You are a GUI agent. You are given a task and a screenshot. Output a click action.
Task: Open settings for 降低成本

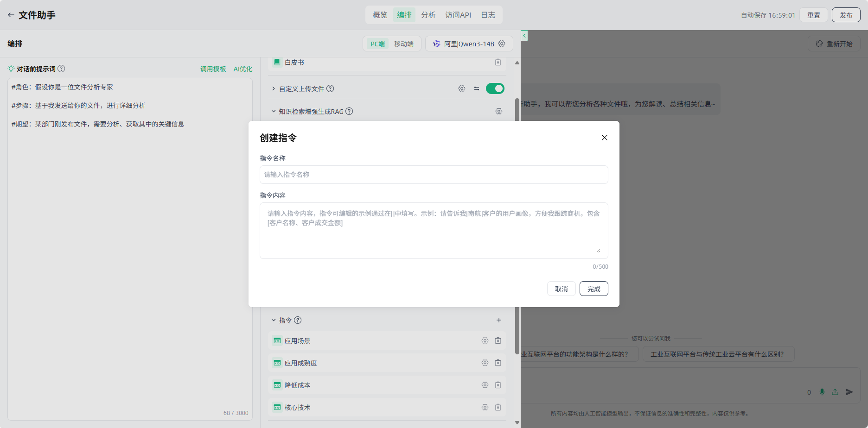point(485,385)
